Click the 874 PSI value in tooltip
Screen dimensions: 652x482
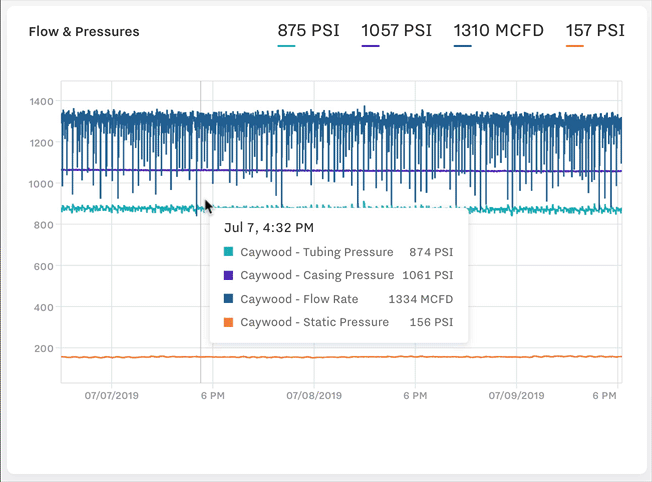[431, 252]
